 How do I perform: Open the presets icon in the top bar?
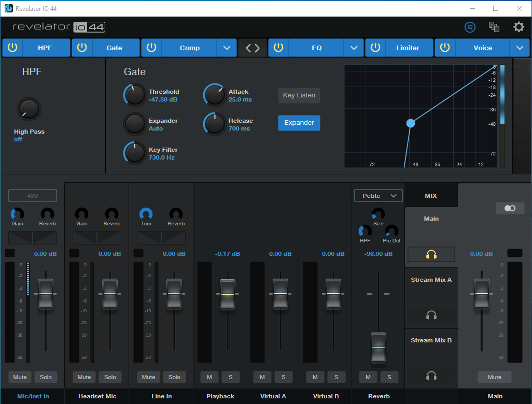[x=470, y=27]
